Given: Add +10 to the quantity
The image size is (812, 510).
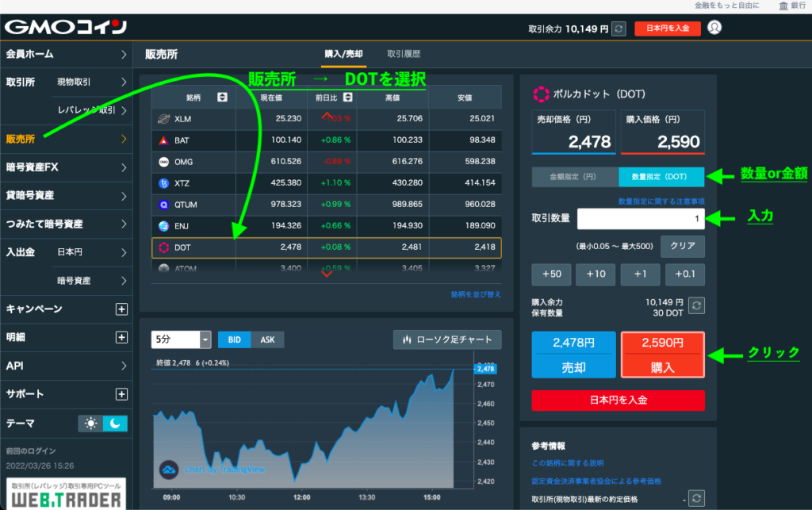Looking at the screenshot, I should (596, 274).
